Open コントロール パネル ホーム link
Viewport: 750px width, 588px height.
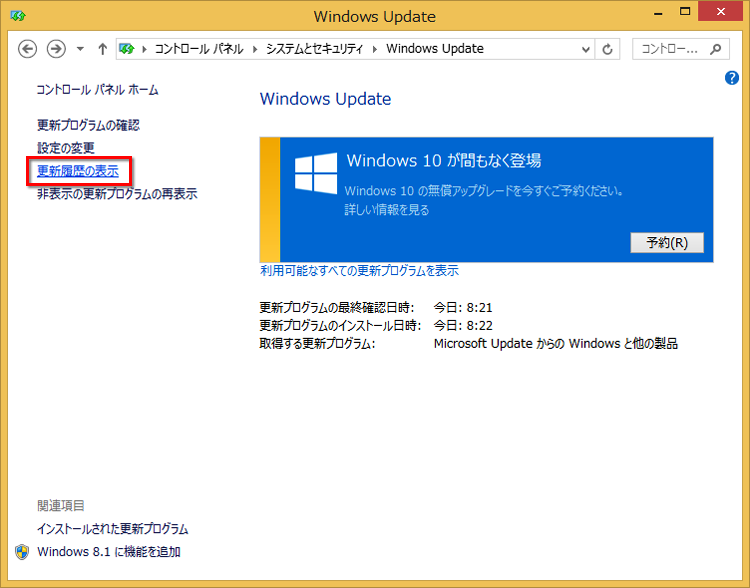tap(97, 90)
